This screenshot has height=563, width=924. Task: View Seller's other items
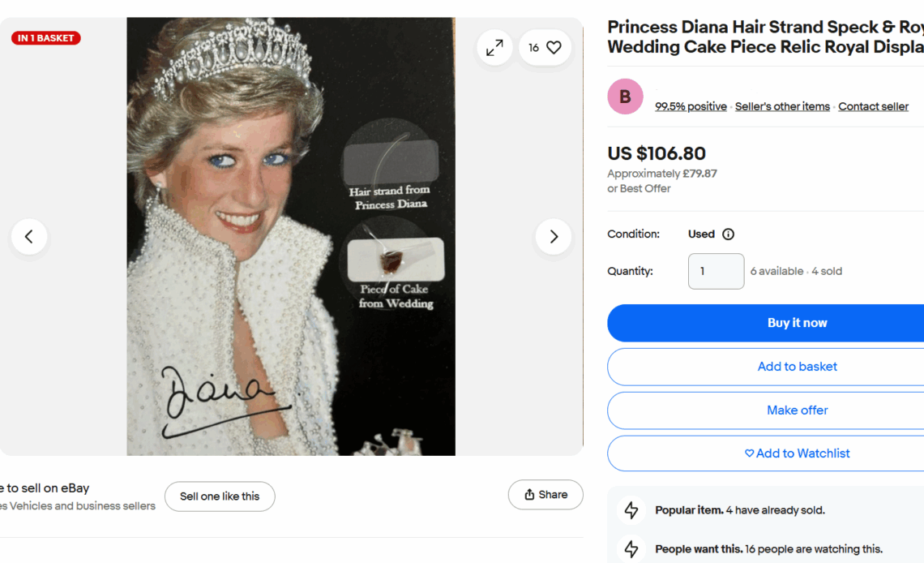point(782,106)
